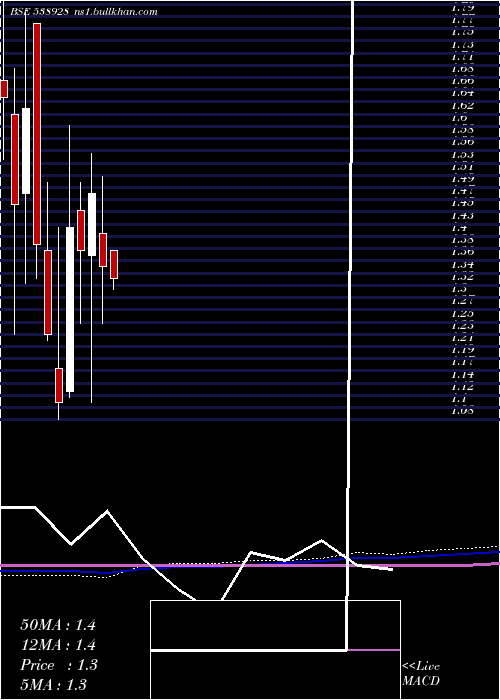Click the Price : 1.3 label
The height and width of the screenshot is (700, 500).
tap(58, 665)
